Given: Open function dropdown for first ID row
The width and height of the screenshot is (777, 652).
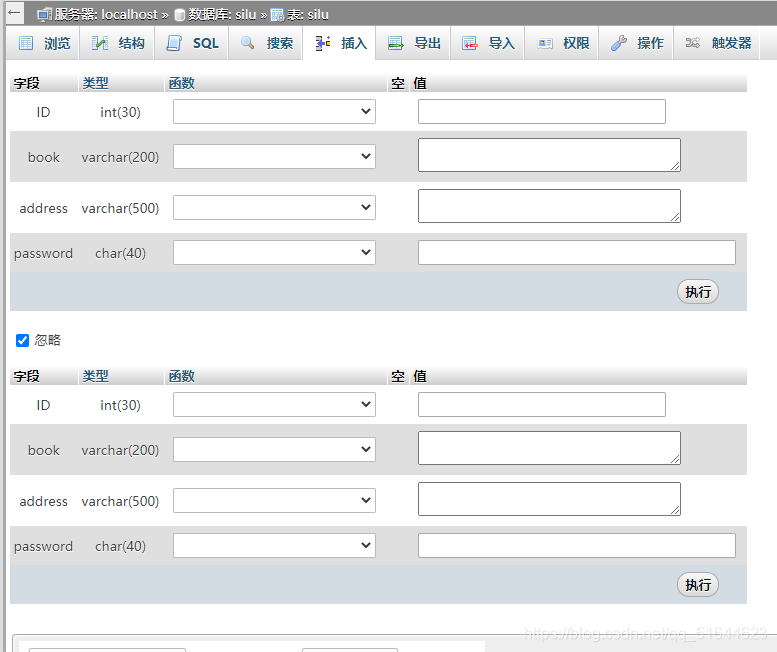Looking at the screenshot, I should 274,111.
